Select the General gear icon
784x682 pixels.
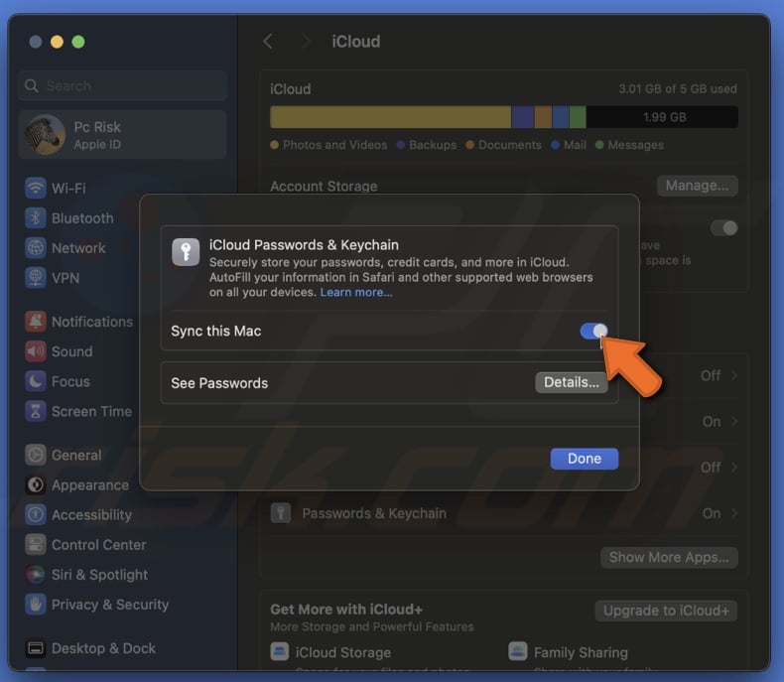point(36,455)
